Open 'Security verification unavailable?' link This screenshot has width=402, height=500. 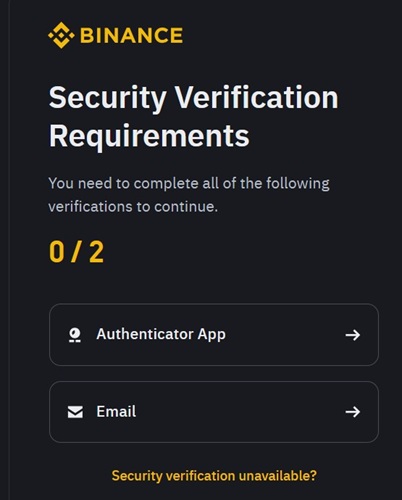[x=214, y=476]
